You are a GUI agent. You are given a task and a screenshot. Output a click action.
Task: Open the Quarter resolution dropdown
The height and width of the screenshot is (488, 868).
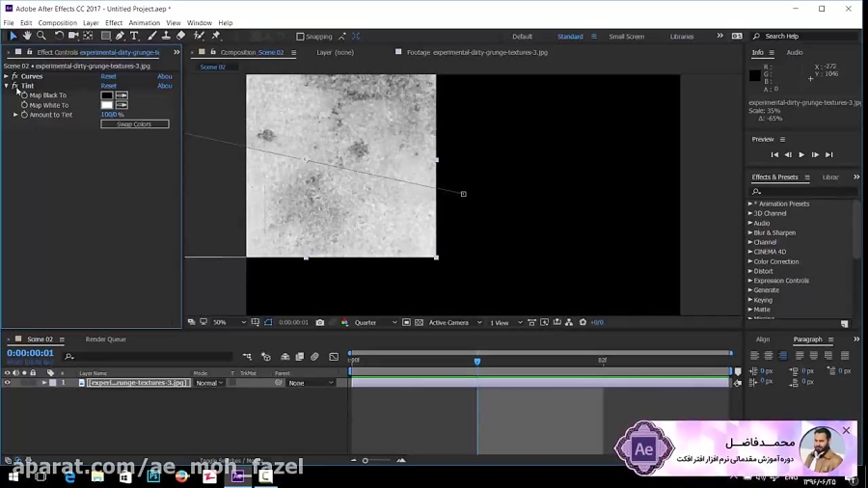point(375,322)
